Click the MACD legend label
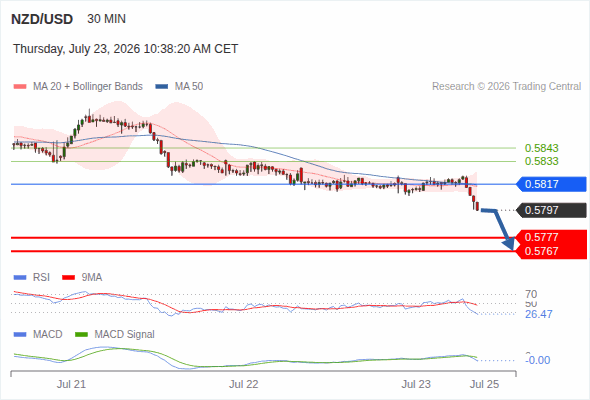 (48, 335)
